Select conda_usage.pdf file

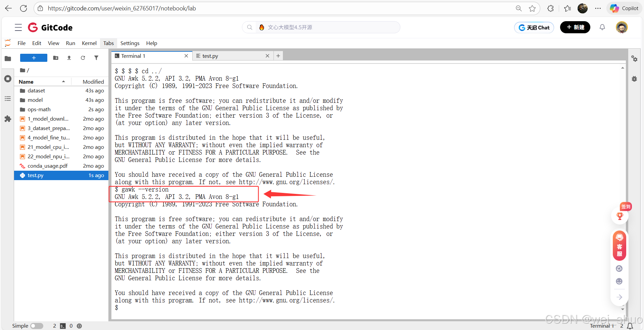(61, 166)
